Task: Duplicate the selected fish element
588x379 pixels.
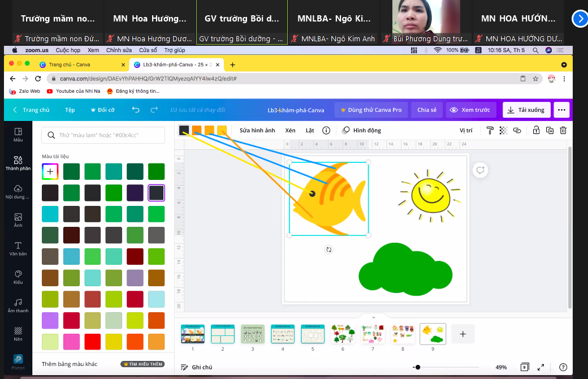Action: pos(550,131)
